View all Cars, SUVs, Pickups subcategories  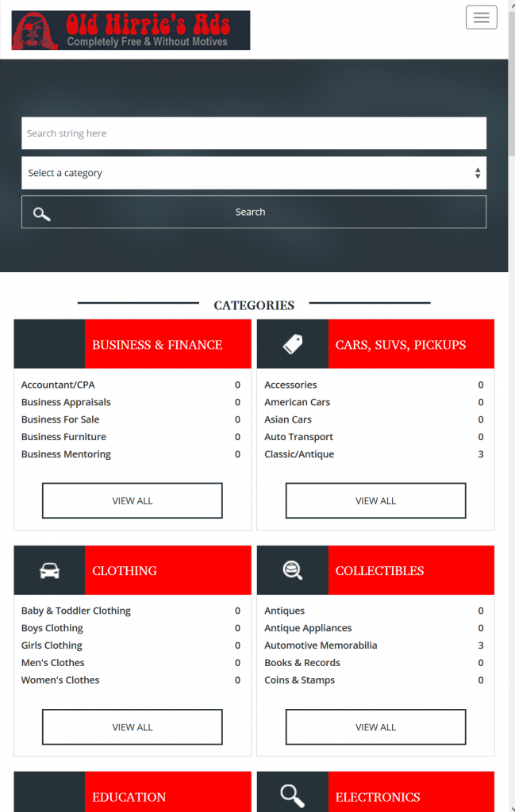[x=375, y=501]
